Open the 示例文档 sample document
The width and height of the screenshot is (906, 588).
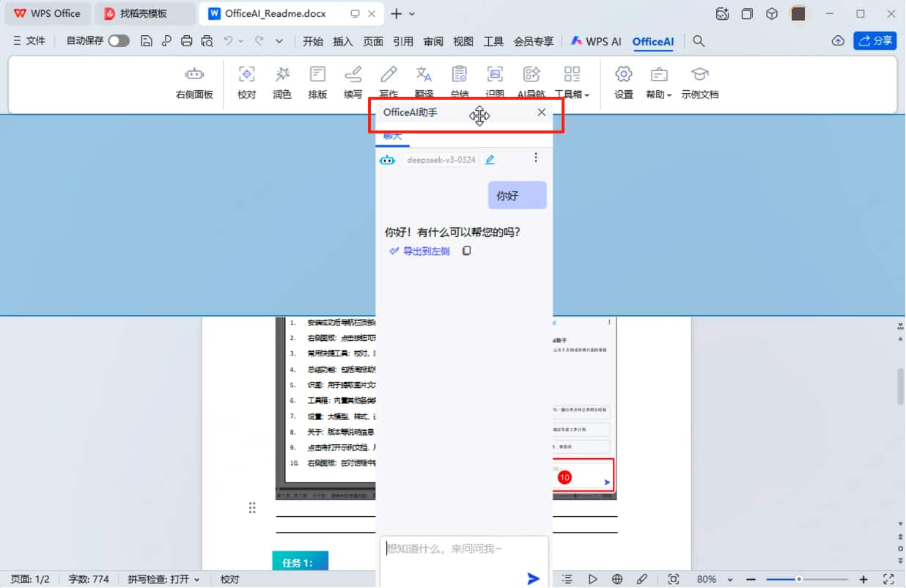tap(700, 81)
